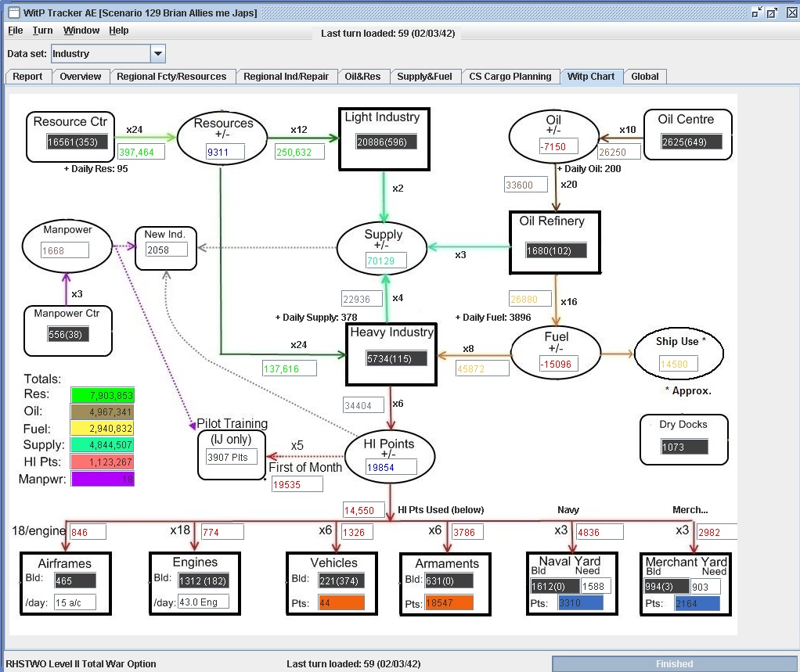The height and width of the screenshot is (672, 800).
Task: Click Resources +/- value 9311
Action: point(225,152)
